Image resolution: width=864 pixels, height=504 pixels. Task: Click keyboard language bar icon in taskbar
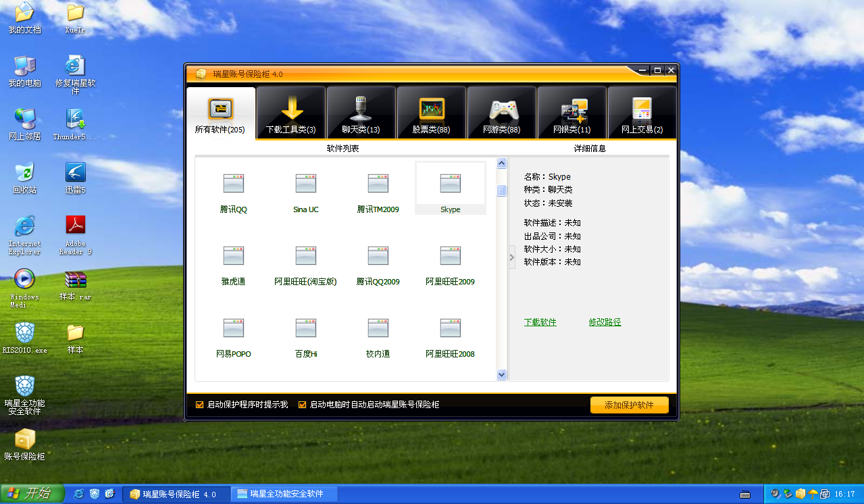click(745, 494)
